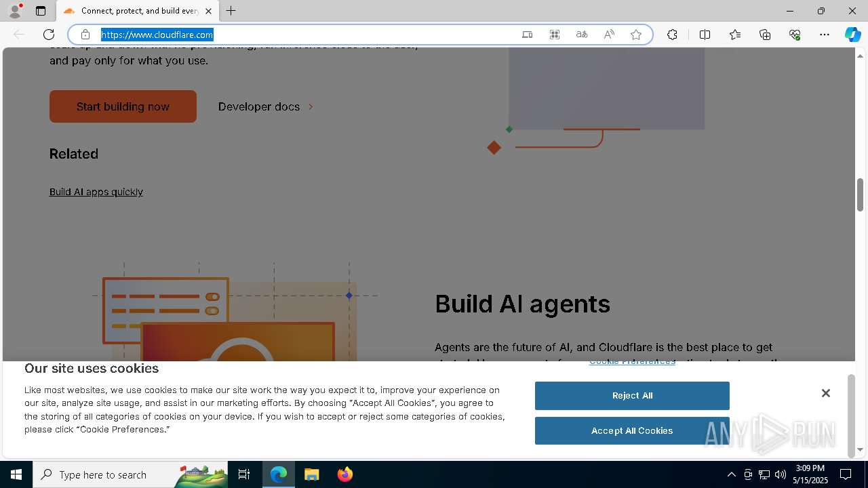
Task: Open Task View on taskbar
Action: 244,474
